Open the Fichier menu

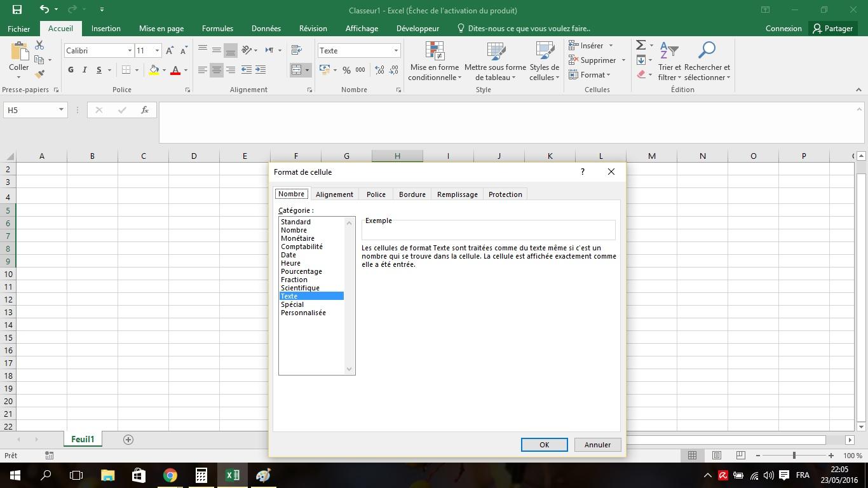[19, 29]
